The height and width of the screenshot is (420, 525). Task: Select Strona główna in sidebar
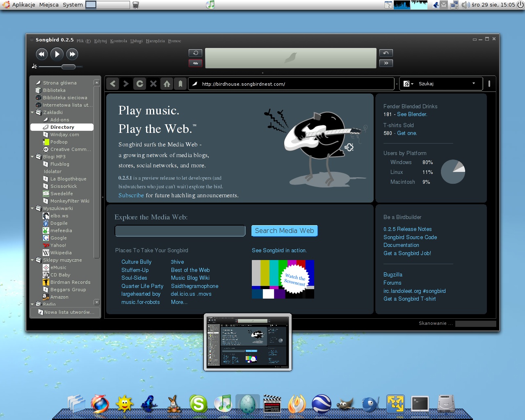62,83
